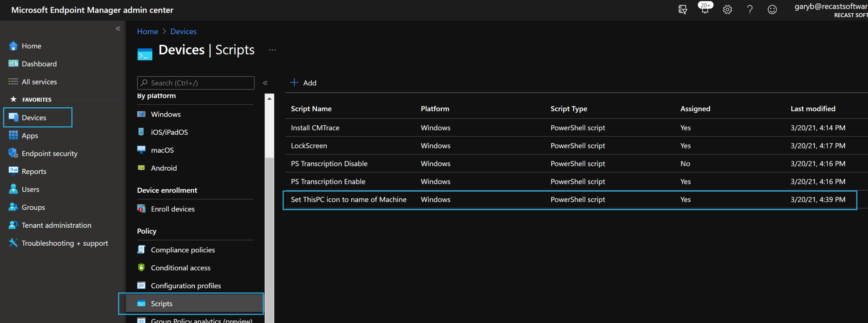Click the Tenant administration icon
This screenshot has height=323, width=868.
tap(13, 225)
